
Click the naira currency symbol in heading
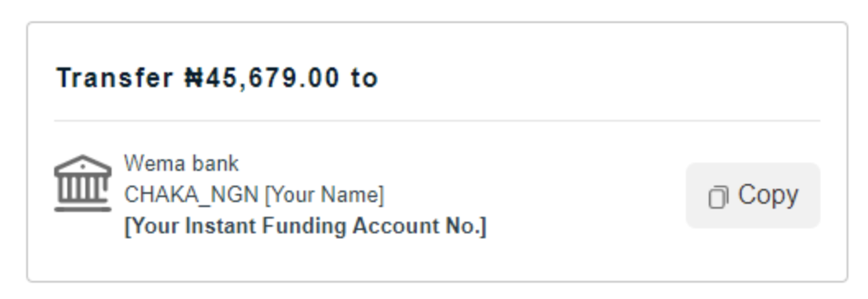point(194,78)
